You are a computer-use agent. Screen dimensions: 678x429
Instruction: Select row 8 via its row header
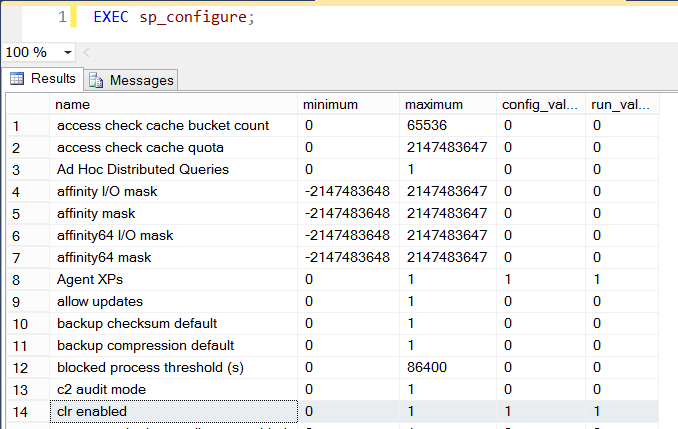pyautogui.click(x=25, y=279)
